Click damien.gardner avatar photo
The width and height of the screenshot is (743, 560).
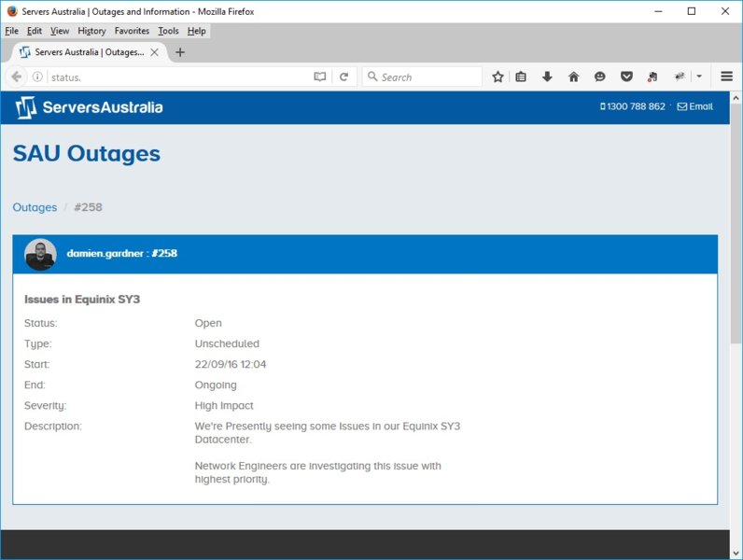(x=40, y=254)
